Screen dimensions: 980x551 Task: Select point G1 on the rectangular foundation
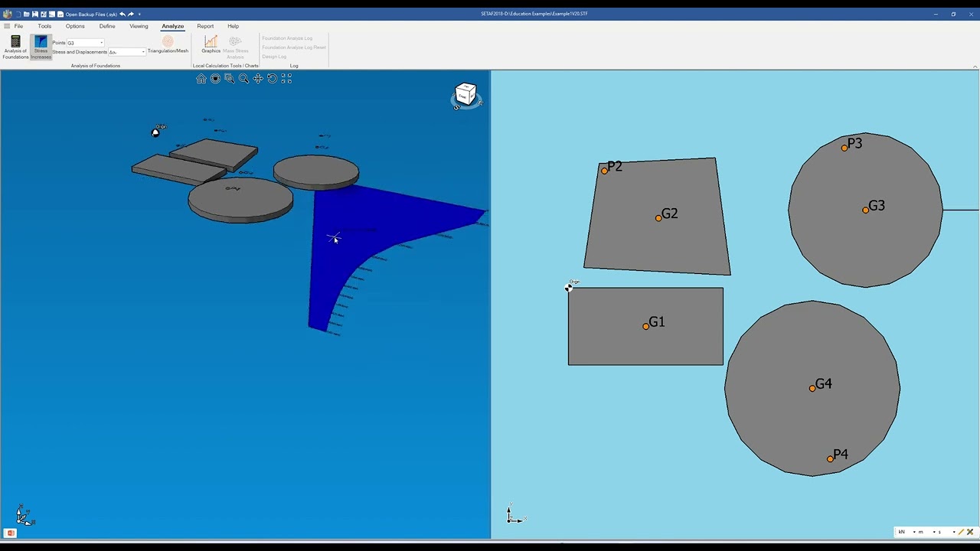(x=646, y=326)
